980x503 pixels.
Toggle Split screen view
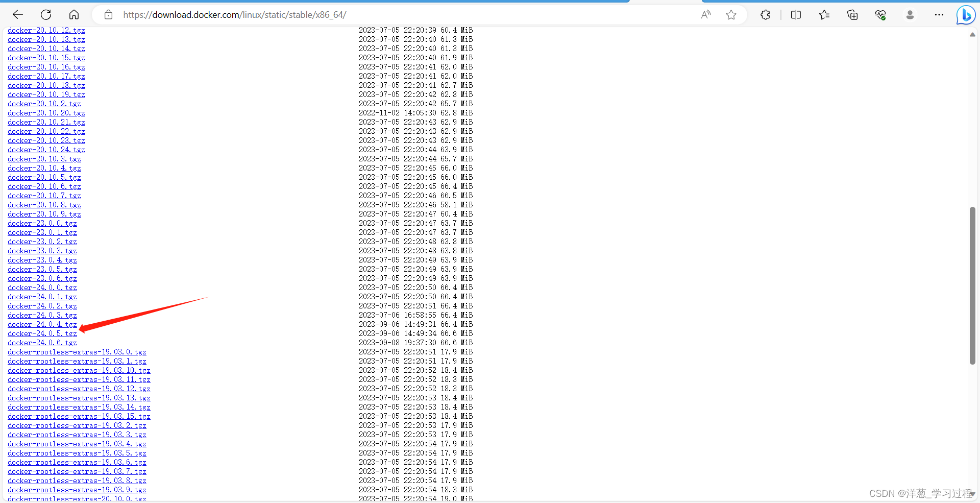pyautogui.click(x=796, y=15)
